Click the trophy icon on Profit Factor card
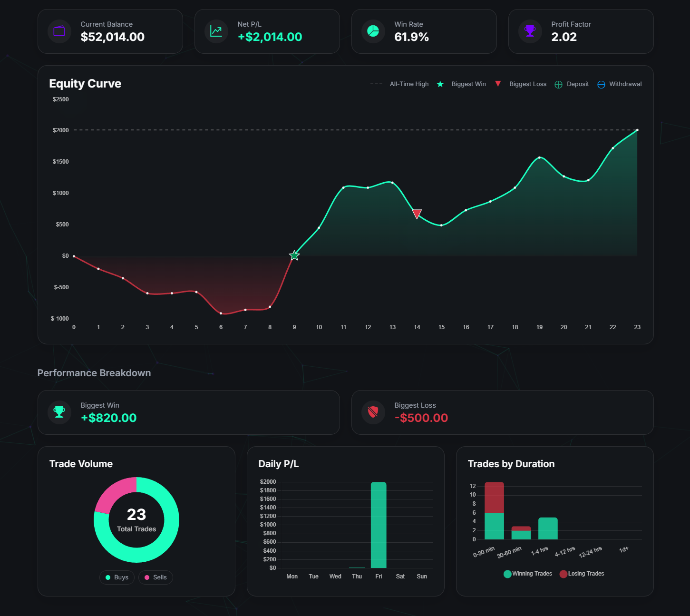This screenshot has height=616, width=690. [530, 31]
